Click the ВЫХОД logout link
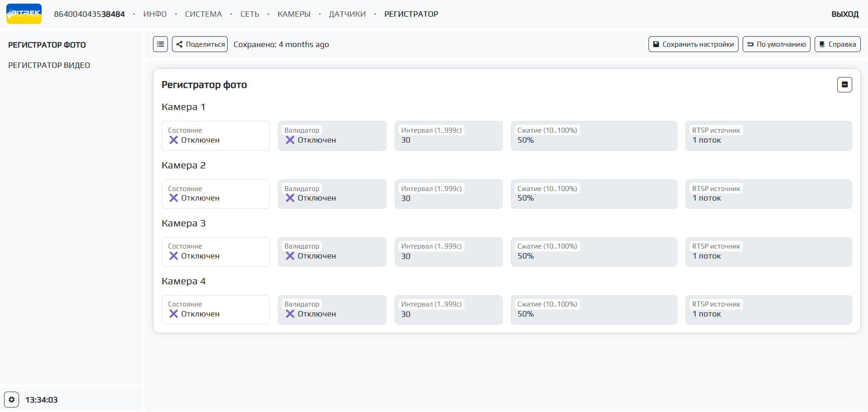This screenshot has height=412, width=868. 844,14
